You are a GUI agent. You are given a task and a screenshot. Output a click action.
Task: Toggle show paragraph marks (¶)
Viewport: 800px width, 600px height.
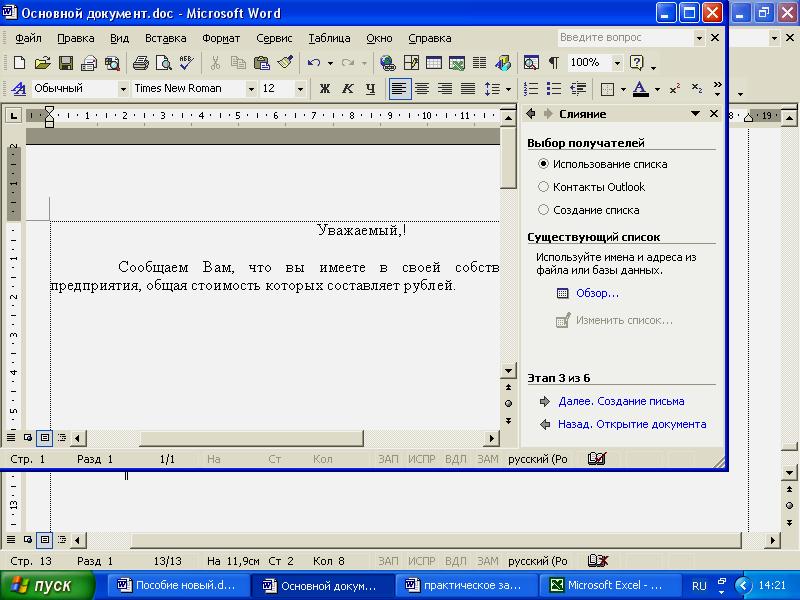tap(554, 63)
